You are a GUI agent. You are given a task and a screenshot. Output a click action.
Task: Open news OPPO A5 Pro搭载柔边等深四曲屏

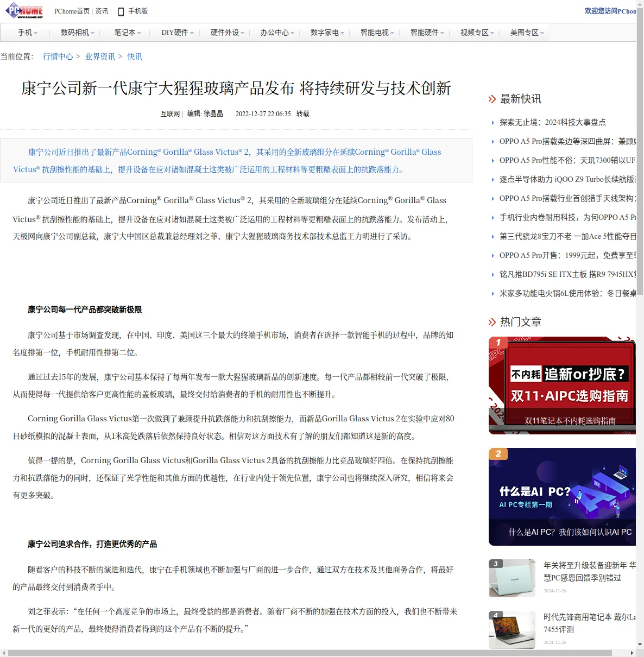click(567, 141)
